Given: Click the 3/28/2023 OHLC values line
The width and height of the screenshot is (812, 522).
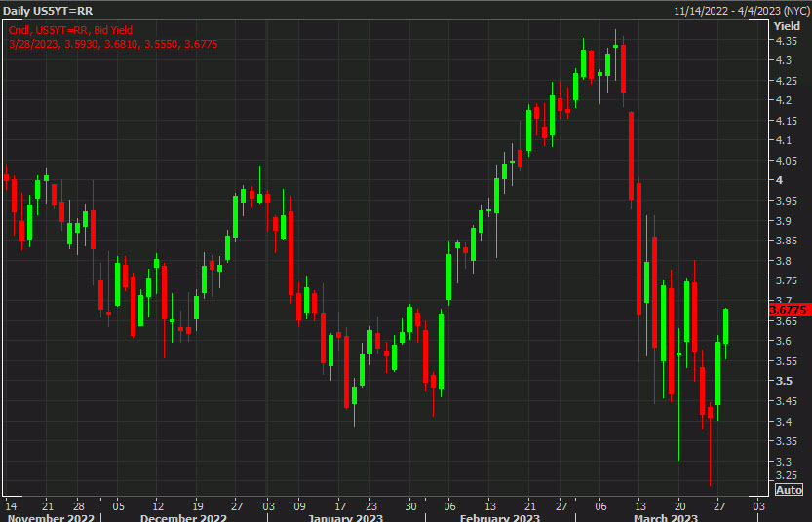Looking at the screenshot, I should pos(87,44).
